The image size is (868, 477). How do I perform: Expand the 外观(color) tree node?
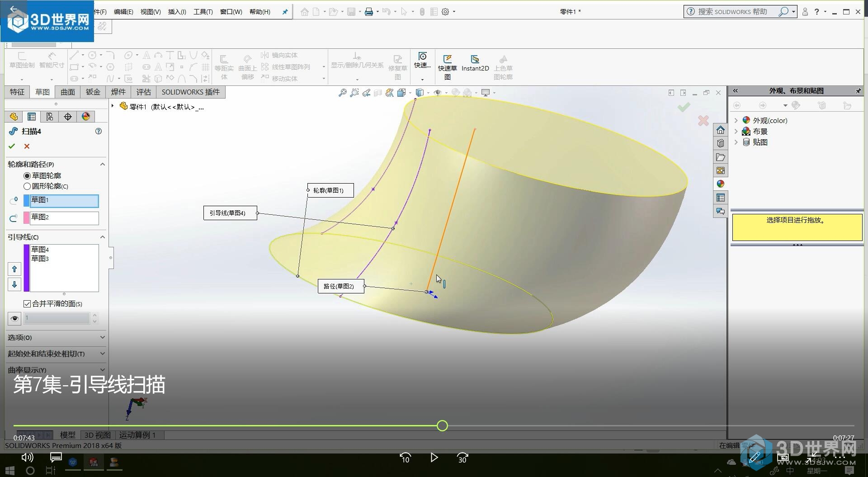pyautogui.click(x=736, y=120)
